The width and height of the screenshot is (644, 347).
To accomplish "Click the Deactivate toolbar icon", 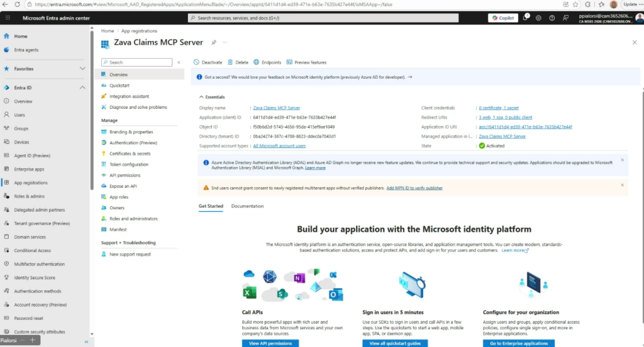I will 197,62.
